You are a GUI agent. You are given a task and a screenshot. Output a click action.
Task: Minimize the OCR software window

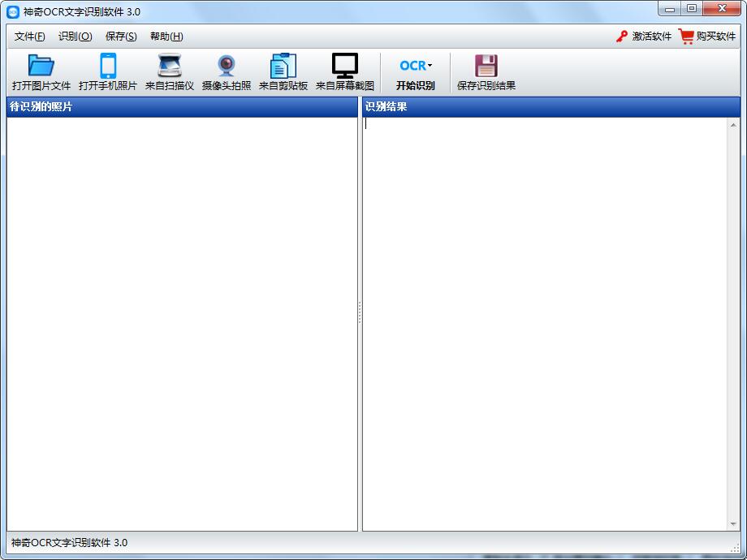point(670,9)
